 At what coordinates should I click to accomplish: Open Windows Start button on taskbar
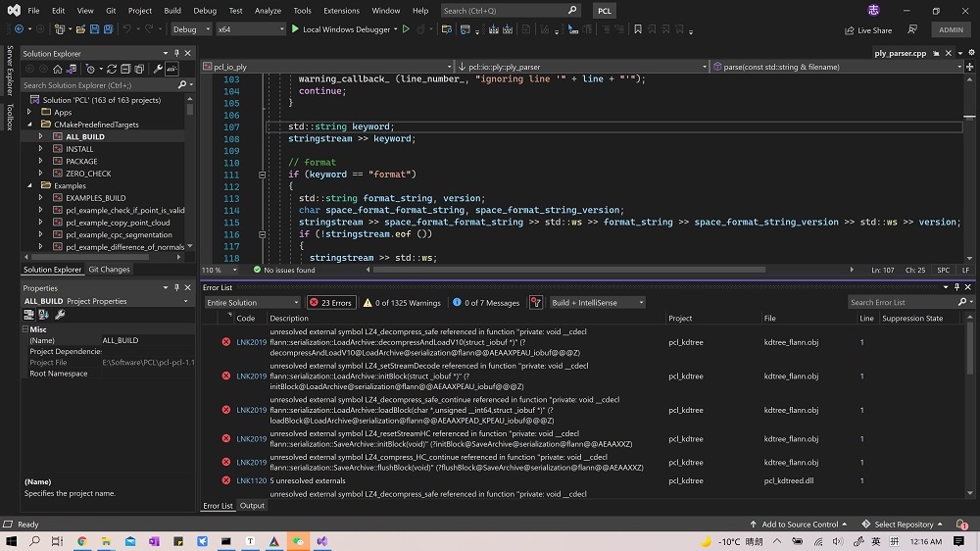pos(11,541)
